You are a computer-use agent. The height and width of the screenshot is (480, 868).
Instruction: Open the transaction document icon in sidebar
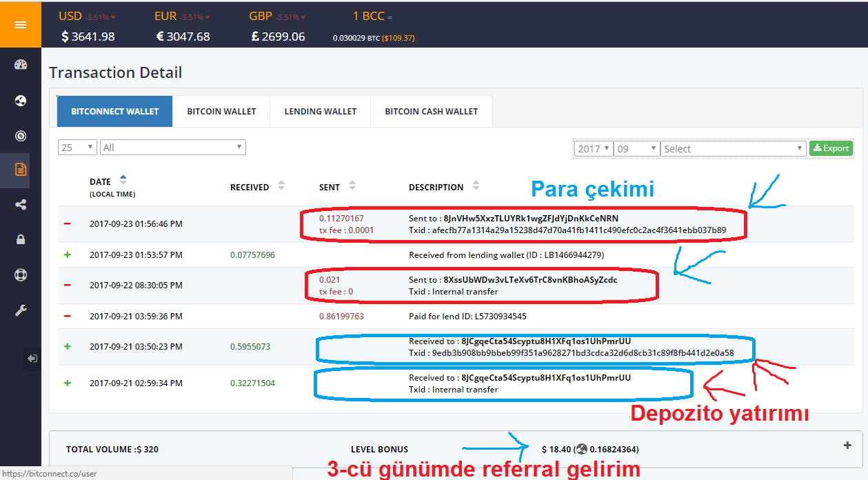tap(21, 170)
